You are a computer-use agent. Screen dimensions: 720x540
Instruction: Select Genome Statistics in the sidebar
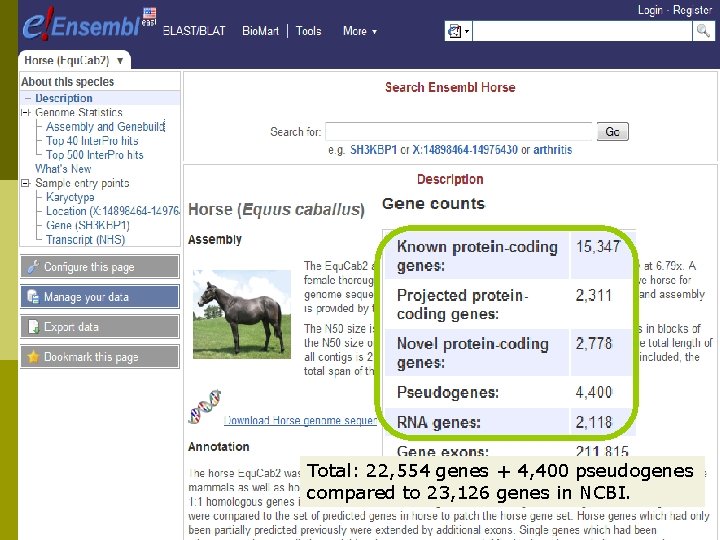tap(79, 112)
